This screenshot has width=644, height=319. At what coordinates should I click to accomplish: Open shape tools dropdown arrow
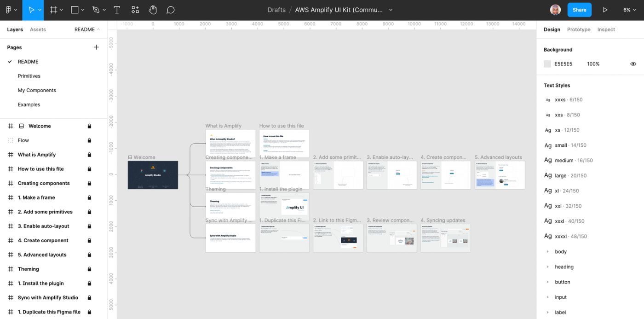click(83, 10)
